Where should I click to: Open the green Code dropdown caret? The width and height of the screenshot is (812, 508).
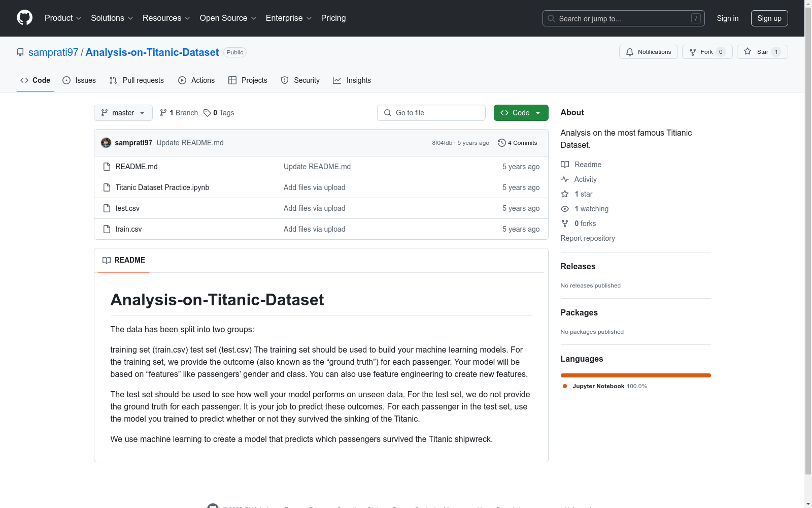(x=538, y=113)
